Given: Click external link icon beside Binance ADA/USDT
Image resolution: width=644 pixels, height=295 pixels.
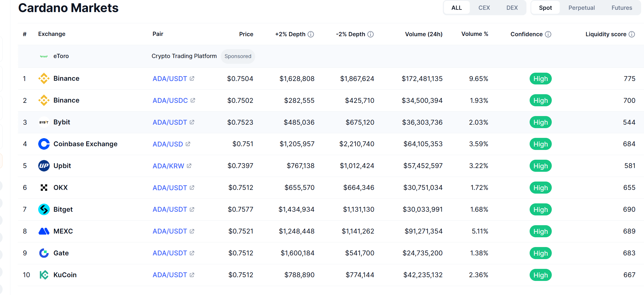Looking at the screenshot, I should point(192,78).
